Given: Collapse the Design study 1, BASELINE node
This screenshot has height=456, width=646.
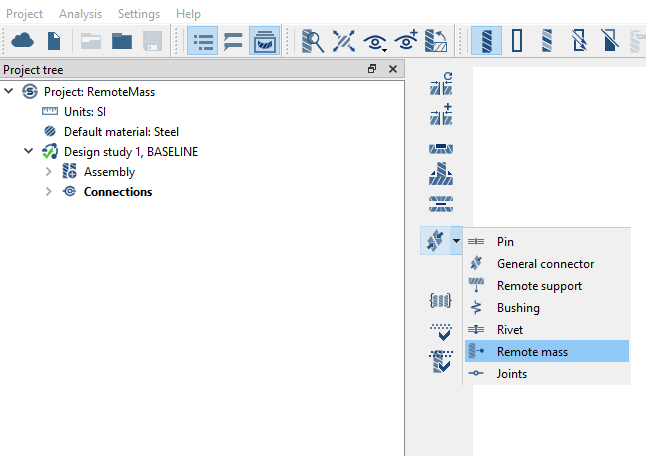Looking at the screenshot, I should click(30, 152).
